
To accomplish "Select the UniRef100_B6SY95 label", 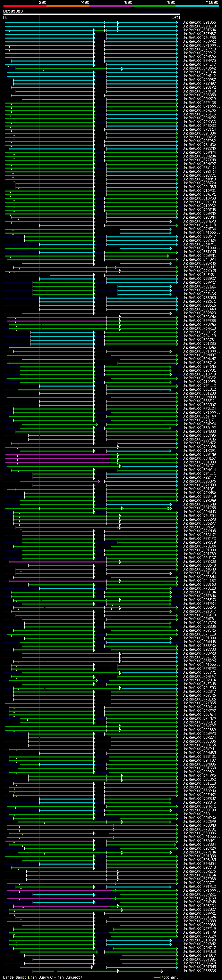I will [199, 435].
